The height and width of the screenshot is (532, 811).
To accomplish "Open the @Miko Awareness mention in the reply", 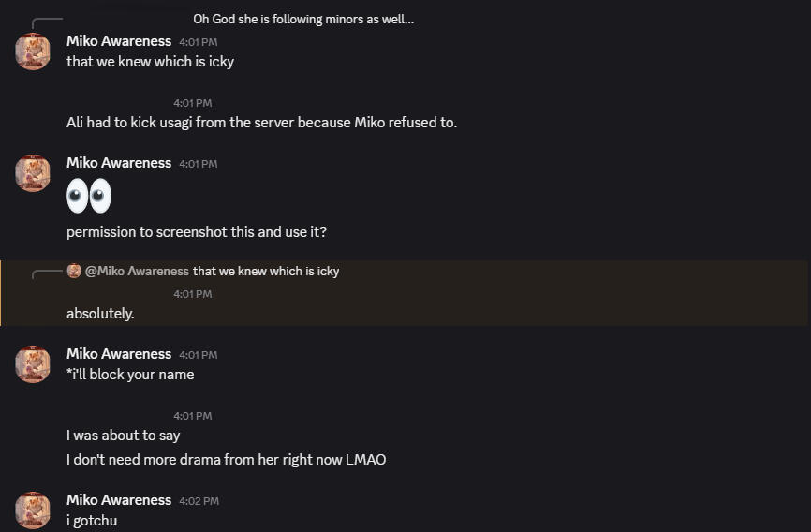I will 137,272.
